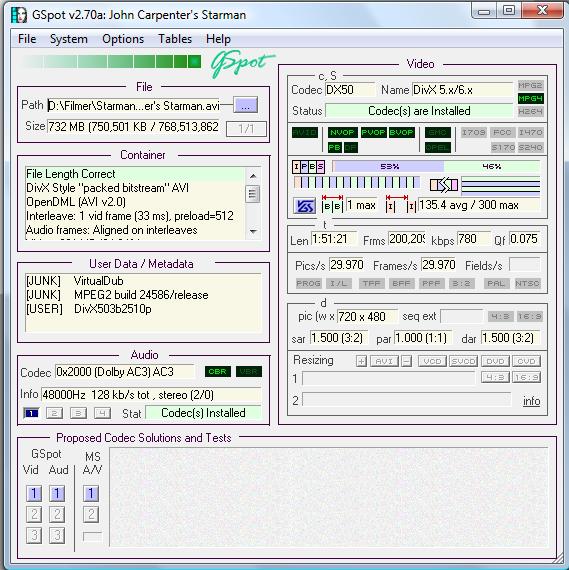Select audio stream 4
Image resolution: width=569 pixels, height=570 pixels.
click(102, 413)
